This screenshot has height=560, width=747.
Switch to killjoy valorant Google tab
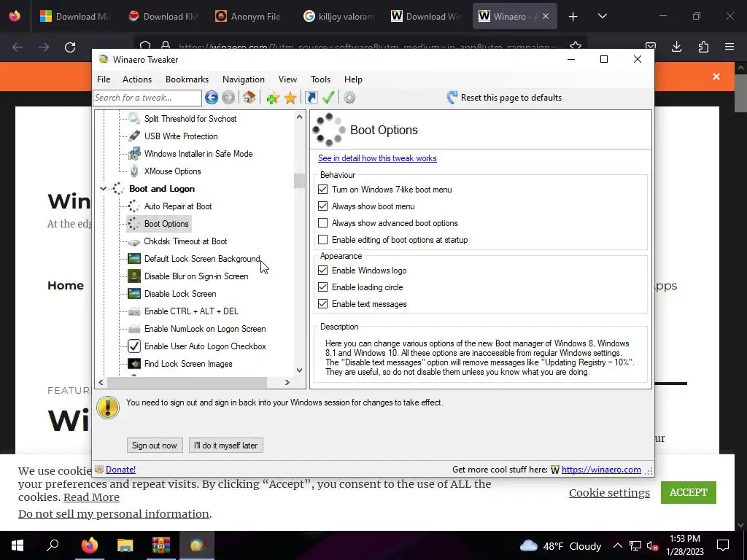[339, 16]
